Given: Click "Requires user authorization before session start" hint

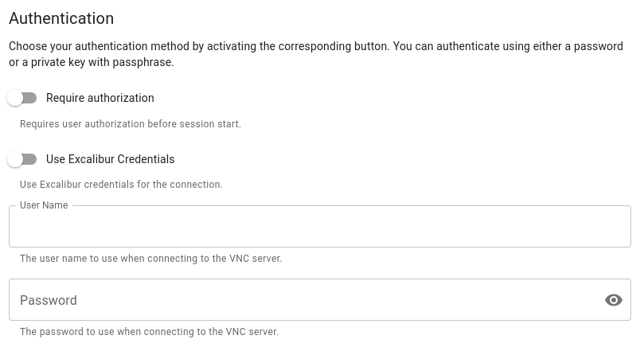Looking at the screenshot, I should pyautogui.click(x=131, y=124).
